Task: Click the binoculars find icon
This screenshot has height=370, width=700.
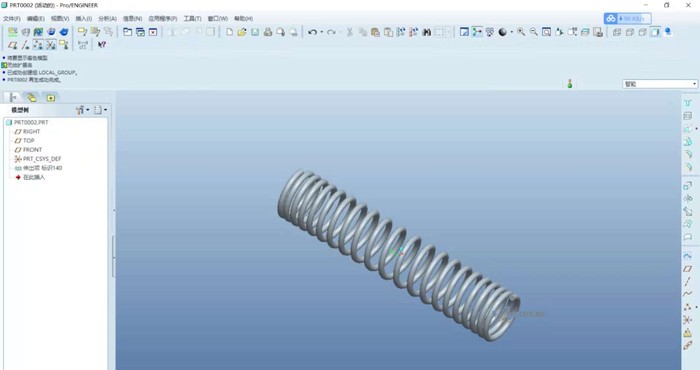Action: tap(426, 32)
